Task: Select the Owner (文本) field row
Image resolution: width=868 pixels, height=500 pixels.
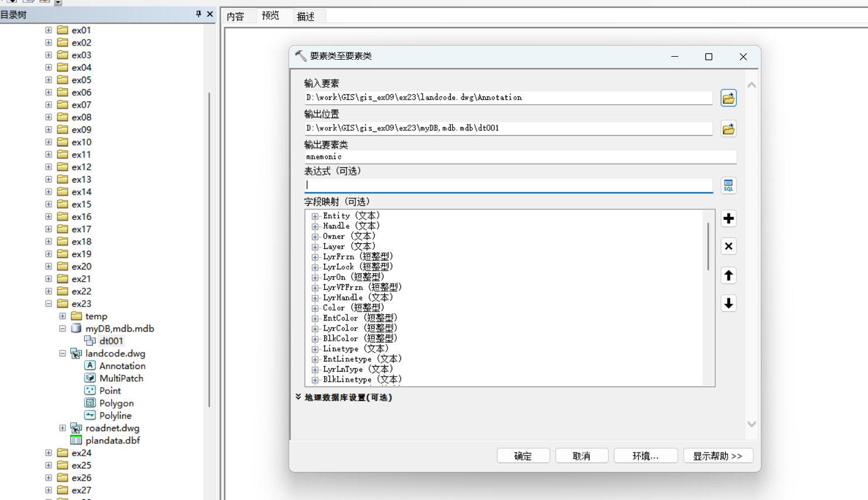Action: pos(349,236)
